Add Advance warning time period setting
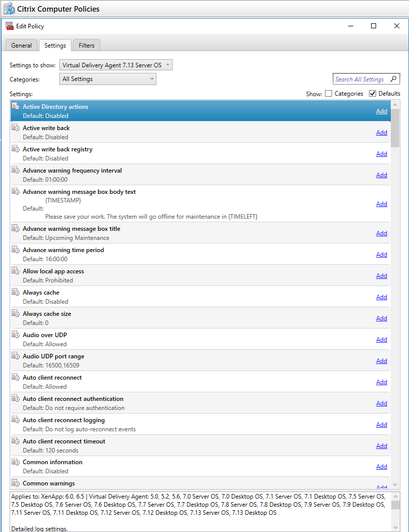409x532 pixels. tap(382, 255)
